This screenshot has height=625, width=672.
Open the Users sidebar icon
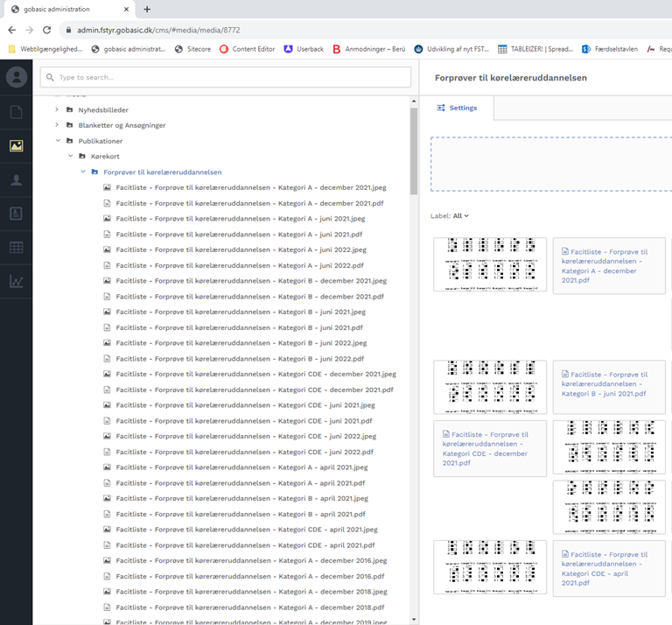coord(16,180)
